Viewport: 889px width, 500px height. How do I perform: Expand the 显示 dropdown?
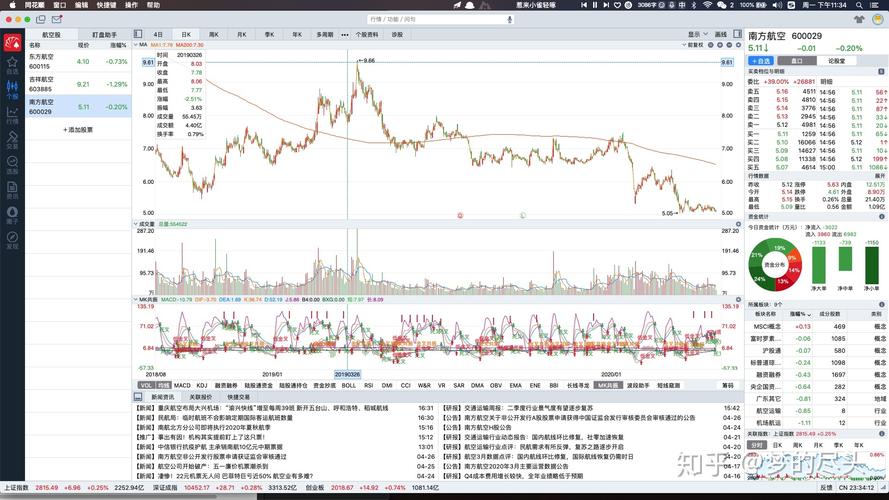pos(697,35)
